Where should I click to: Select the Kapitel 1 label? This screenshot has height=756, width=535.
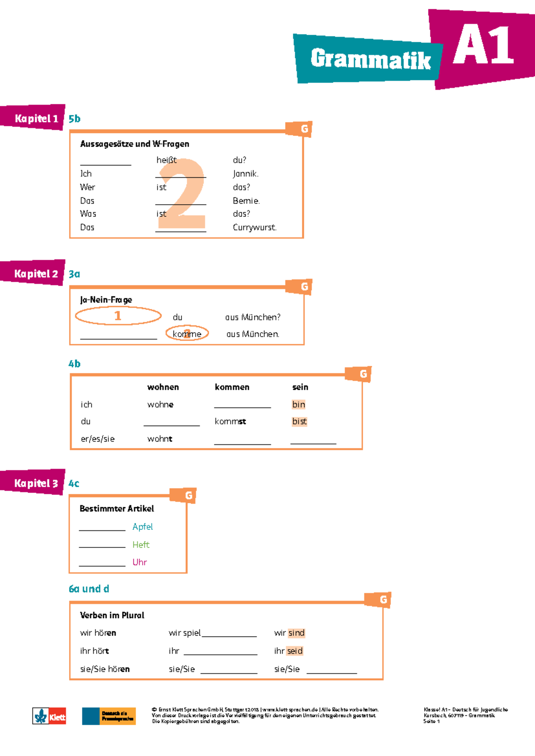click(x=36, y=118)
